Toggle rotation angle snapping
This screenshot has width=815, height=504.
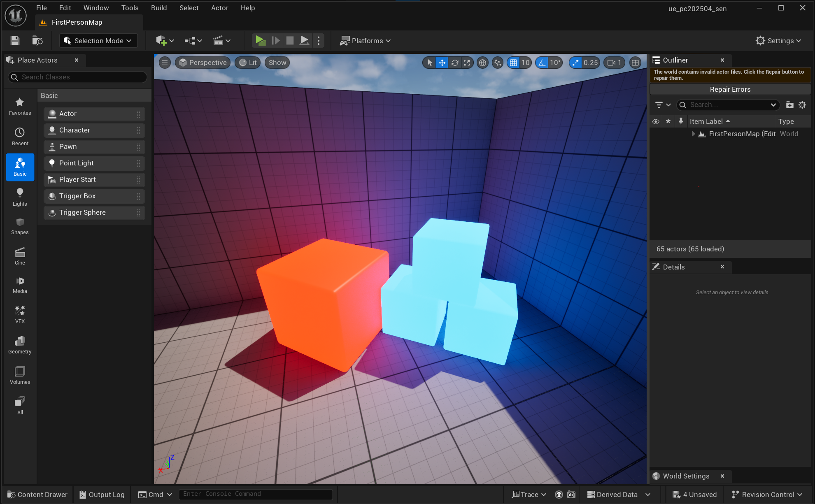pos(542,63)
